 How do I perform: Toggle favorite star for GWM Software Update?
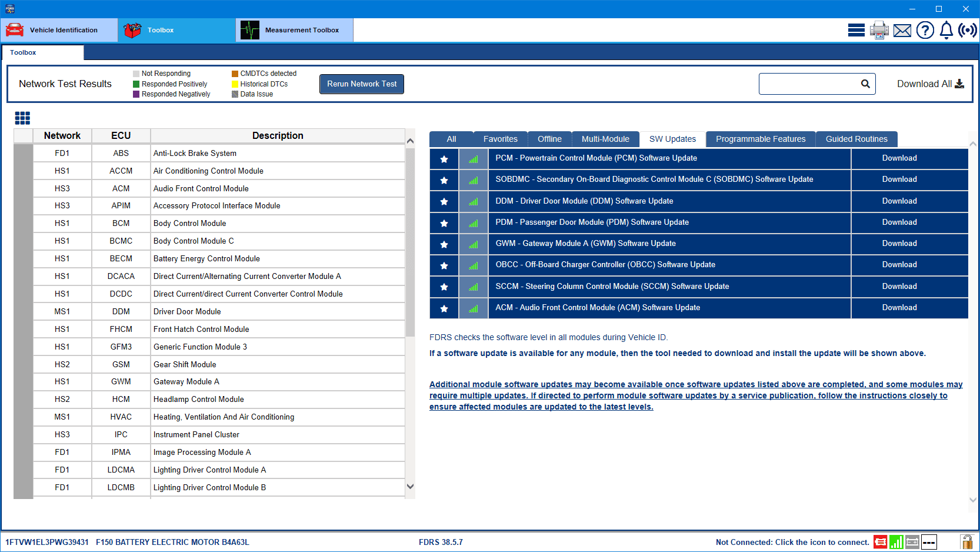click(444, 244)
